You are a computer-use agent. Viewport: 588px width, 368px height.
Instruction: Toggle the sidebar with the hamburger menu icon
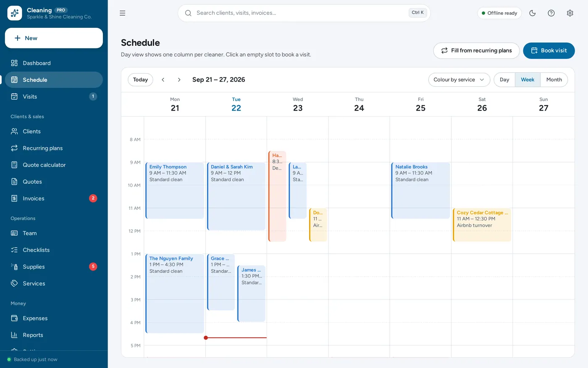(x=123, y=13)
